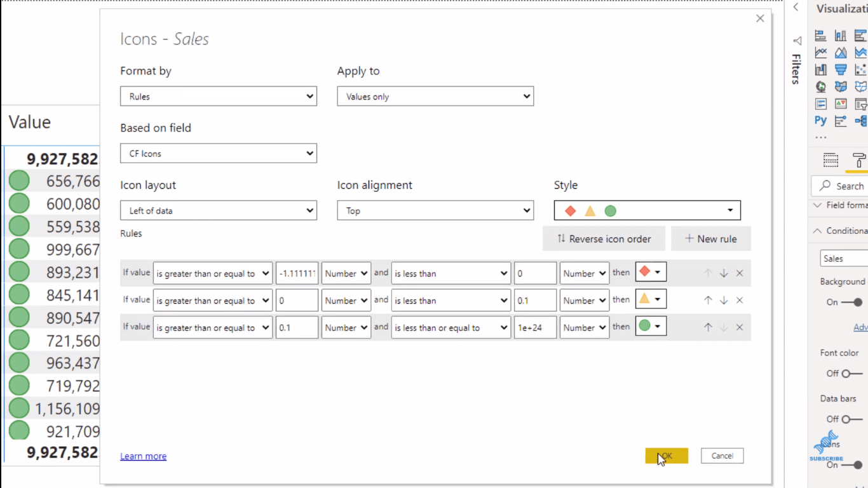Open second rule's first Number type dropdown
868x488 pixels.
pyautogui.click(x=346, y=301)
